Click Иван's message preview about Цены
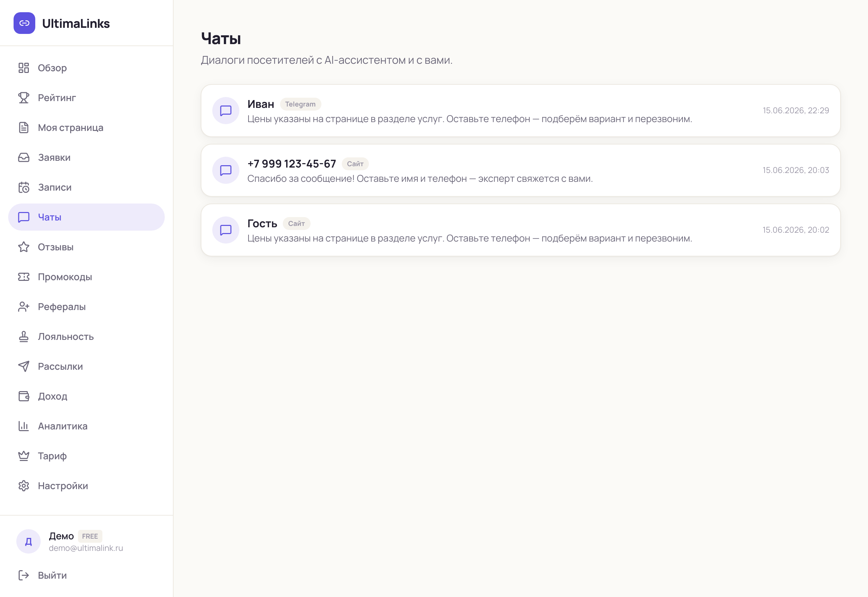The width and height of the screenshot is (868, 597). [x=470, y=119]
